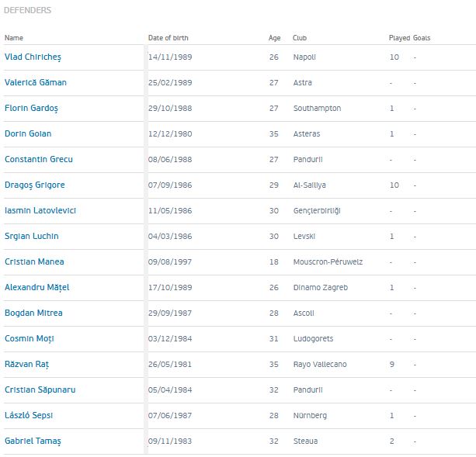Image resolution: width=476 pixels, height=457 pixels.
Task: Select birth date 29/10/1988
Action: [170, 109]
